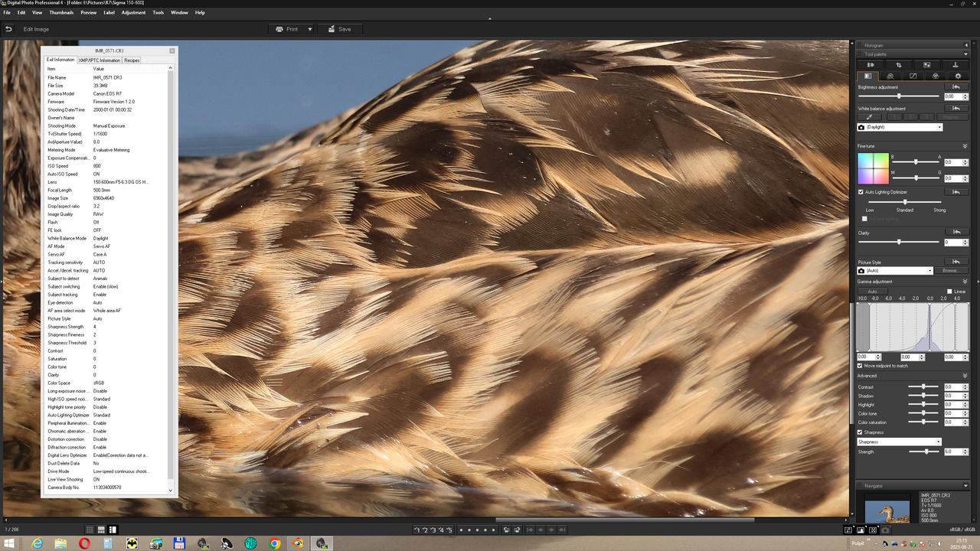Open the settings gear tool tab
Viewport: 980px width, 551px height.
[958, 76]
